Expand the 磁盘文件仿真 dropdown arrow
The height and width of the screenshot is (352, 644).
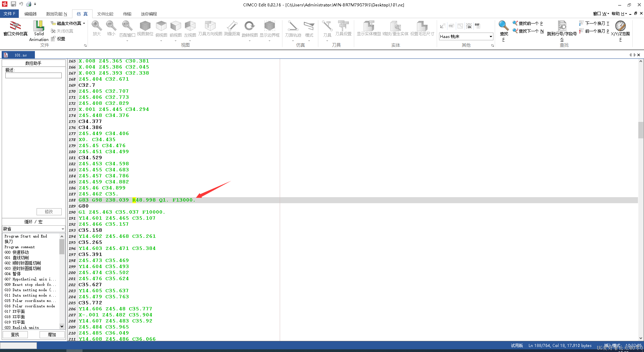(84, 23)
